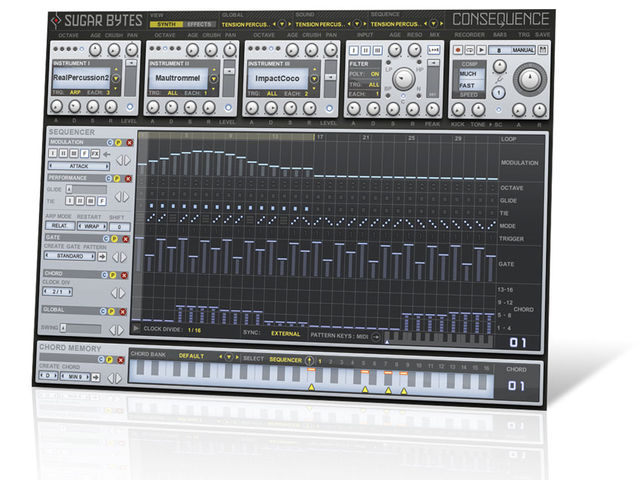Shift the modulation lane right with the arrow
The width and height of the screenshot is (640, 480).
127,160
